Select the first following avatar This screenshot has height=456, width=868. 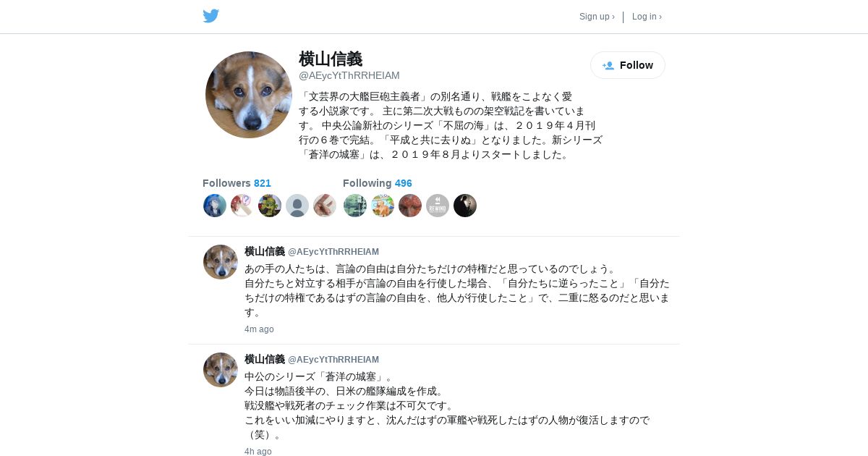[355, 206]
